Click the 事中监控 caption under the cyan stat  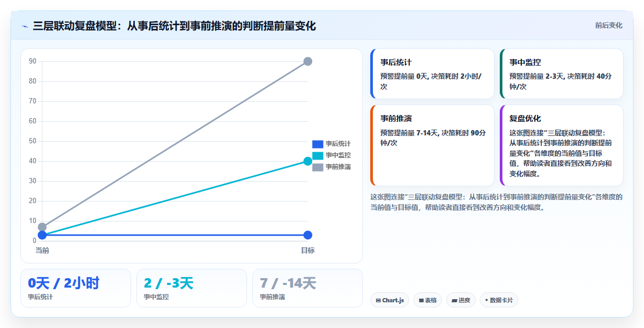pos(156,297)
